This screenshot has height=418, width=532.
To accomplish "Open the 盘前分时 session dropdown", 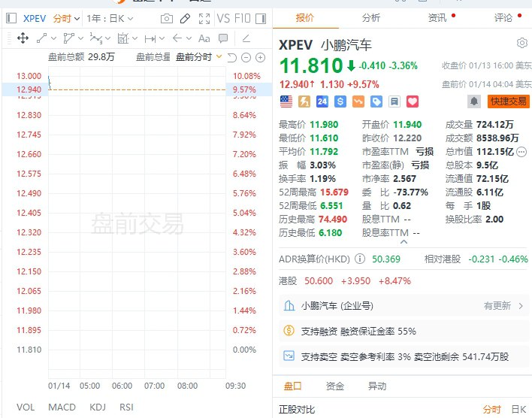I will 199,57.
